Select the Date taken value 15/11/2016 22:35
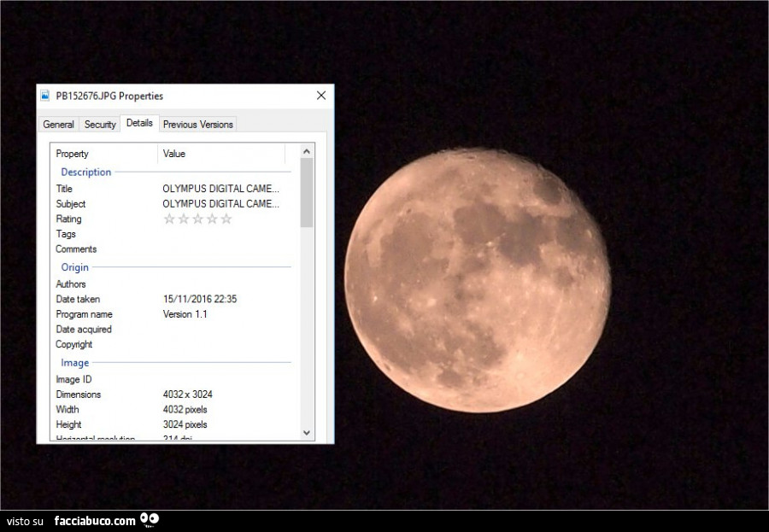 [200, 299]
